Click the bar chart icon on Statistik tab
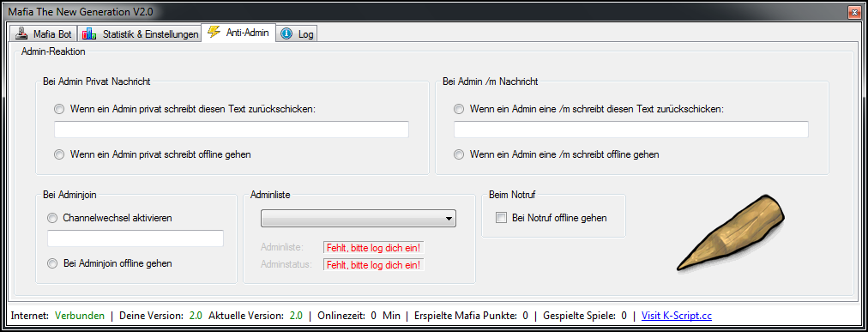Viewport: 868px width, 332px height. [88, 34]
